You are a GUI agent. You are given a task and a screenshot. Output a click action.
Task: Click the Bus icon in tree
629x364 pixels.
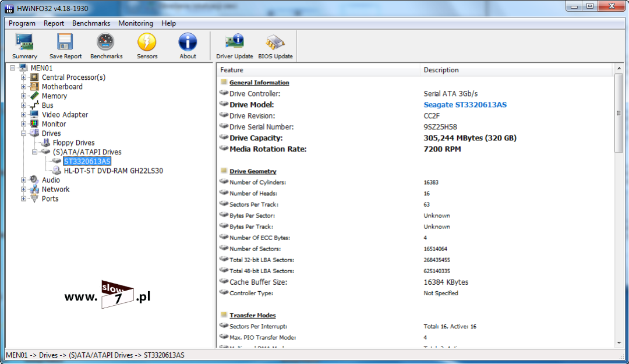[34, 105]
